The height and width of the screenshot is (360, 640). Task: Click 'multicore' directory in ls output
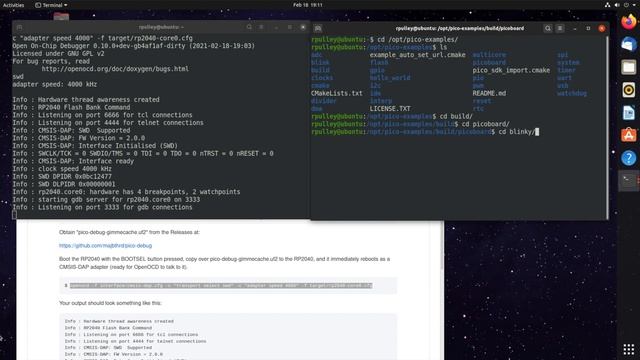point(489,55)
